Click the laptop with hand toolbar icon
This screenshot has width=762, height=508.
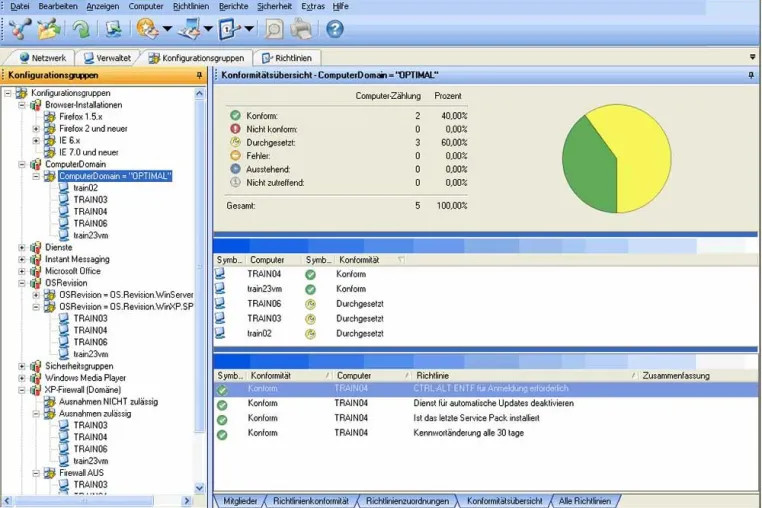pos(190,29)
